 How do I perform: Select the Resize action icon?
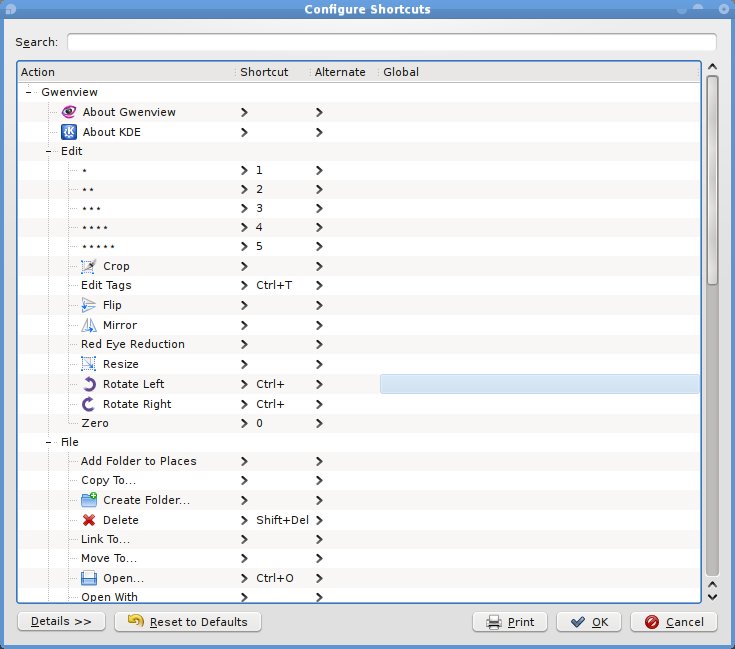(89, 364)
